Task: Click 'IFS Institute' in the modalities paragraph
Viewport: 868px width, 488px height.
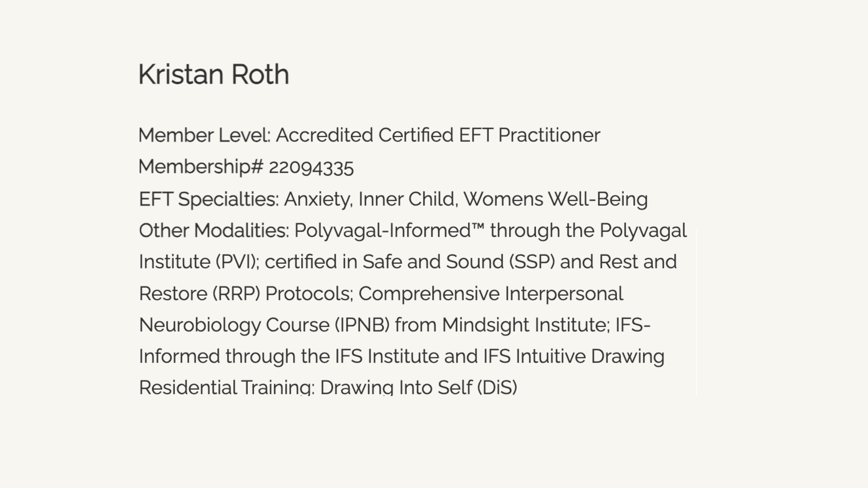Action: pyautogui.click(x=386, y=356)
